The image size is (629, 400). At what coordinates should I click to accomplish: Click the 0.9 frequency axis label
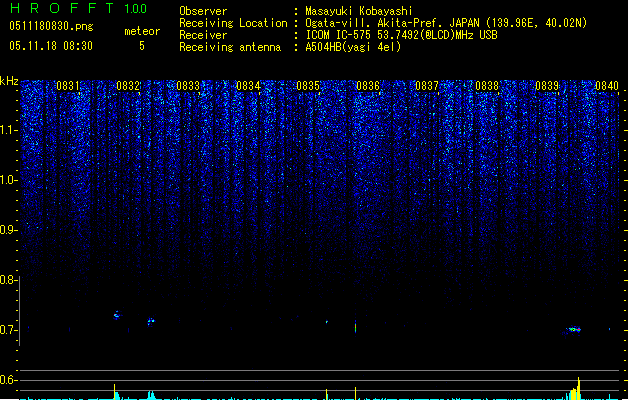(9, 230)
